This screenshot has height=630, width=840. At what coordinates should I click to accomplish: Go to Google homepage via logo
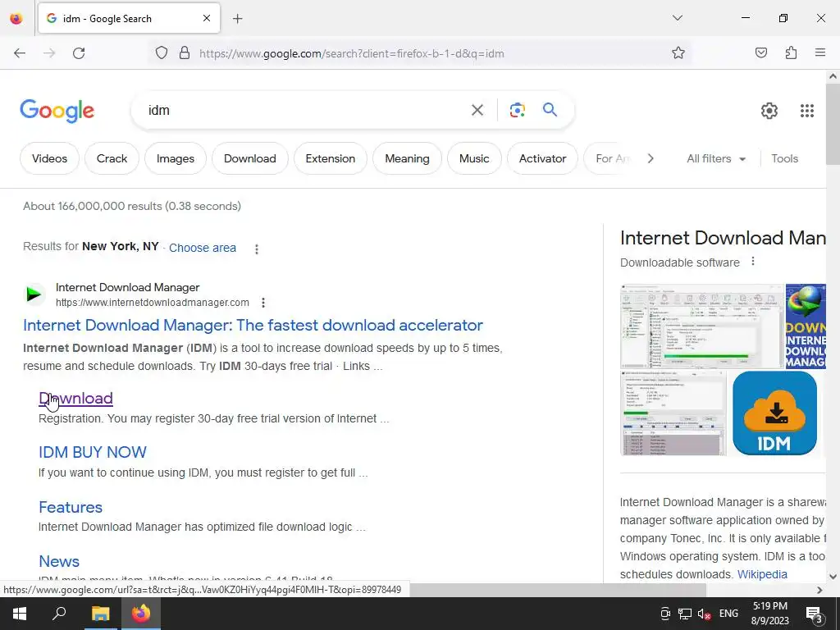point(57,111)
